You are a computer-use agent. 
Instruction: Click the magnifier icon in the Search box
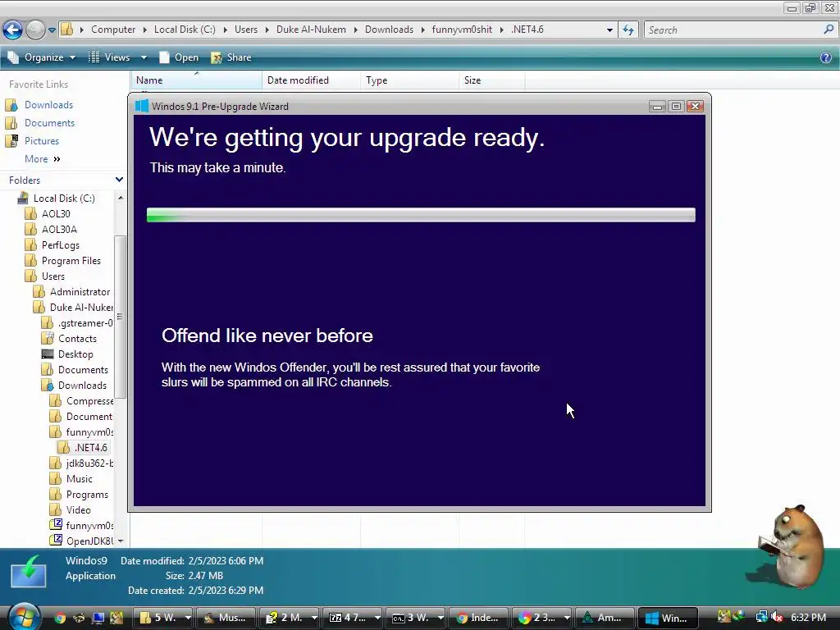point(829,30)
